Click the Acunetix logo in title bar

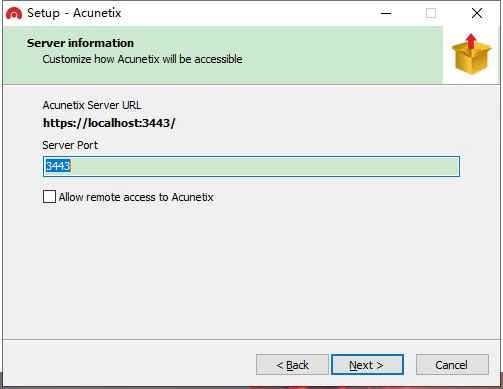point(14,13)
